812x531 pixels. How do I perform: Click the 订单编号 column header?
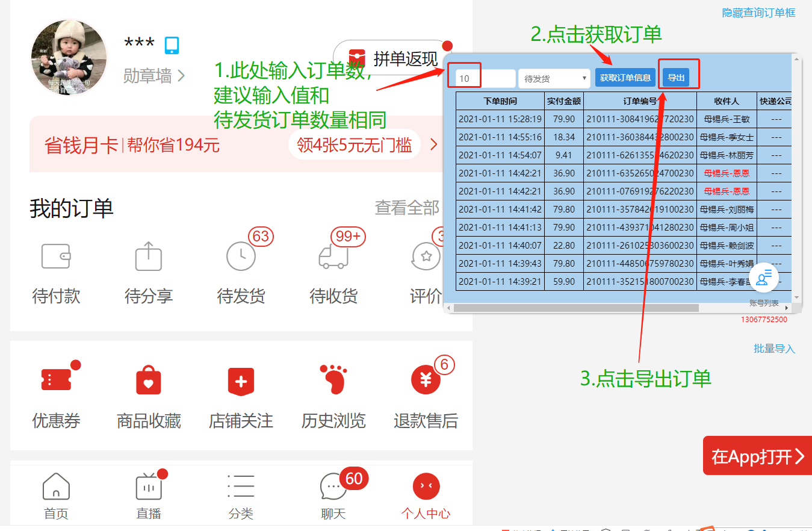(640, 101)
